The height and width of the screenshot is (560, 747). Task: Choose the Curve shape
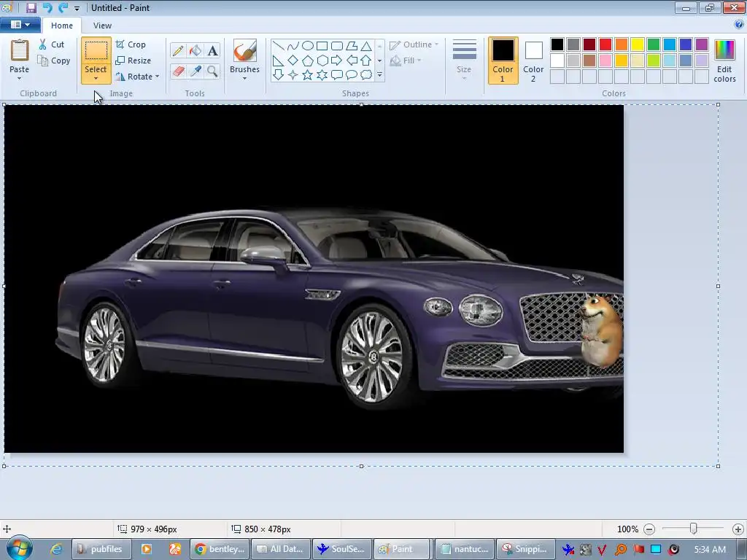coord(293,46)
